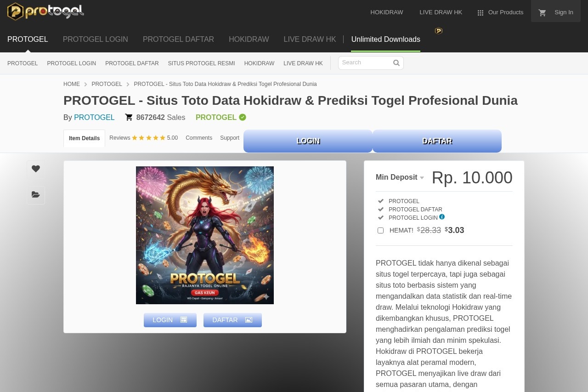This screenshot has height=392, width=588.
Task: Click the heart favorite icon
Action: coord(35,169)
